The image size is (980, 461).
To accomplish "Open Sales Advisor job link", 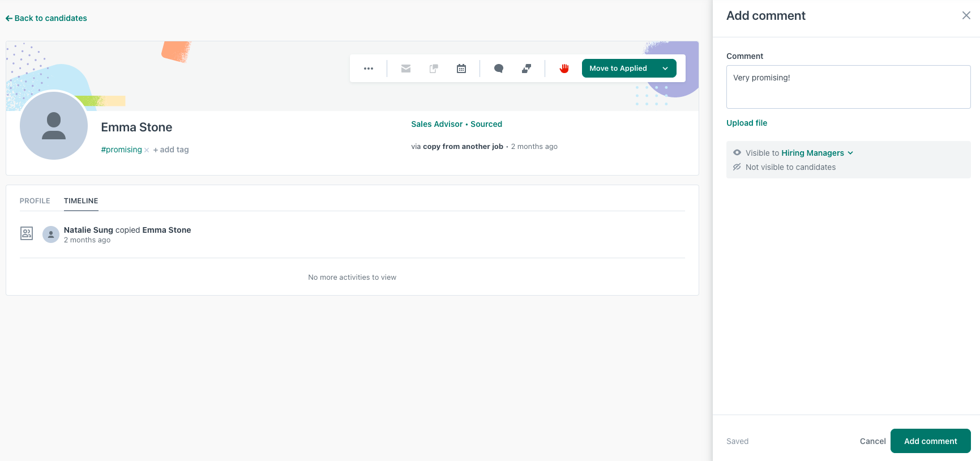I will [x=436, y=124].
